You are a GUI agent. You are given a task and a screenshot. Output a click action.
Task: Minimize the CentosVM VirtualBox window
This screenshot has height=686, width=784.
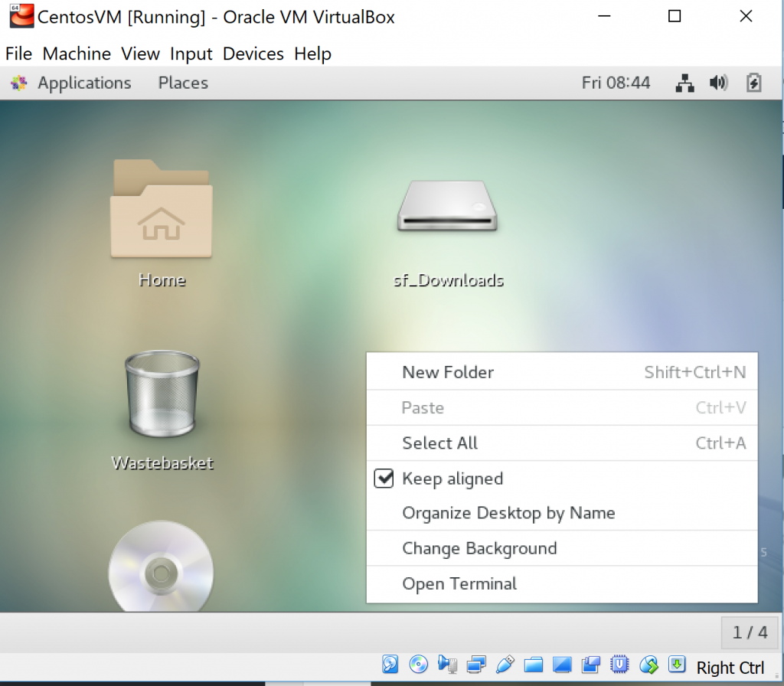tap(604, 16)
